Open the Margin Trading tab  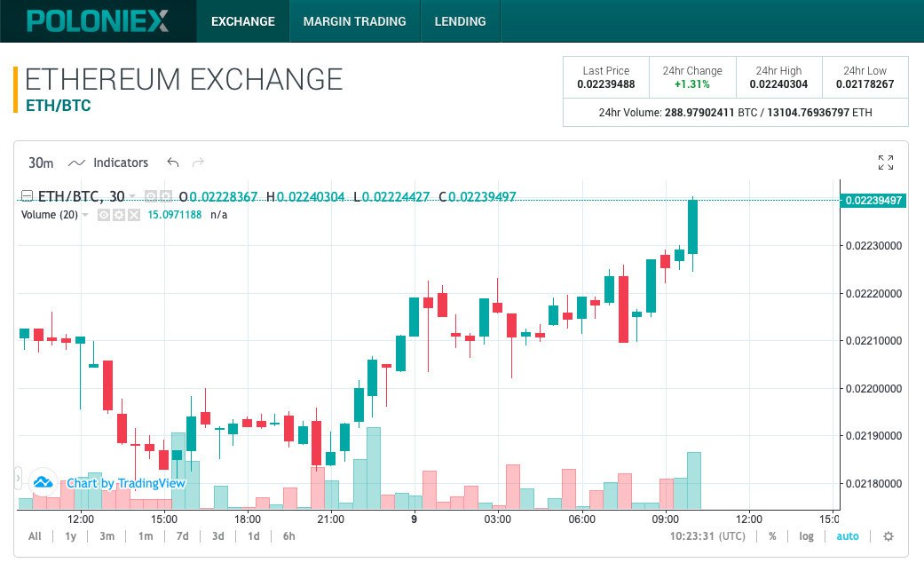(x=355, y=21)
